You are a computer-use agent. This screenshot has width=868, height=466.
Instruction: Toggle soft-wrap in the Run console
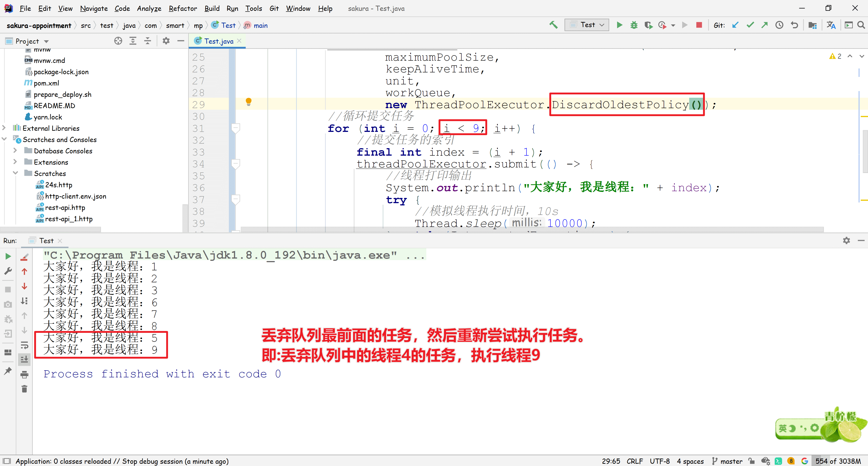coord(24,345)
